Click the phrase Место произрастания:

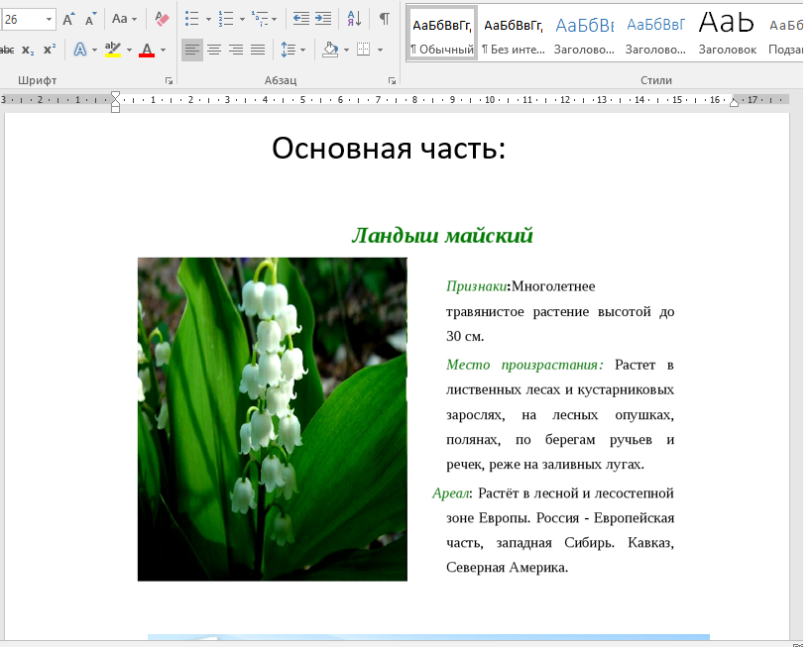point(524,365)
